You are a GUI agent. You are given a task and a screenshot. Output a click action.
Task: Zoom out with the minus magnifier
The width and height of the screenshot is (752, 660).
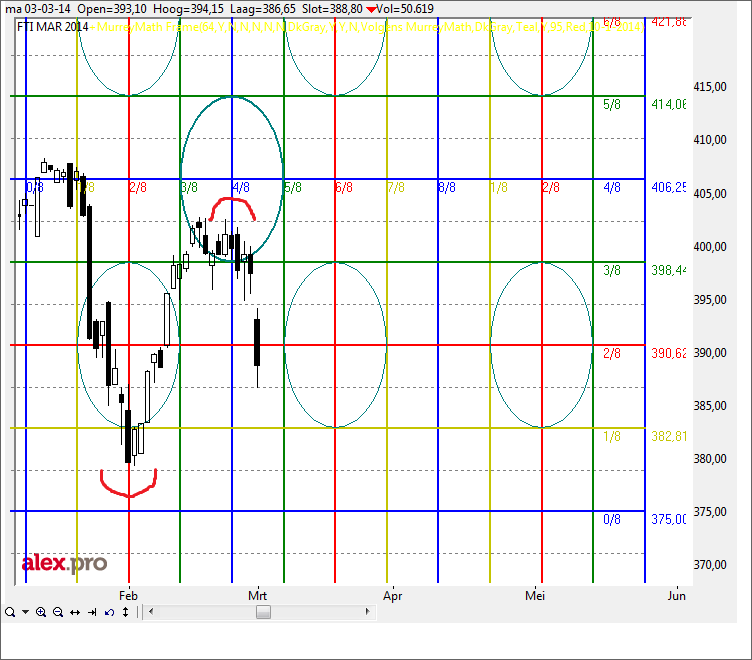[x=58, y=612]
